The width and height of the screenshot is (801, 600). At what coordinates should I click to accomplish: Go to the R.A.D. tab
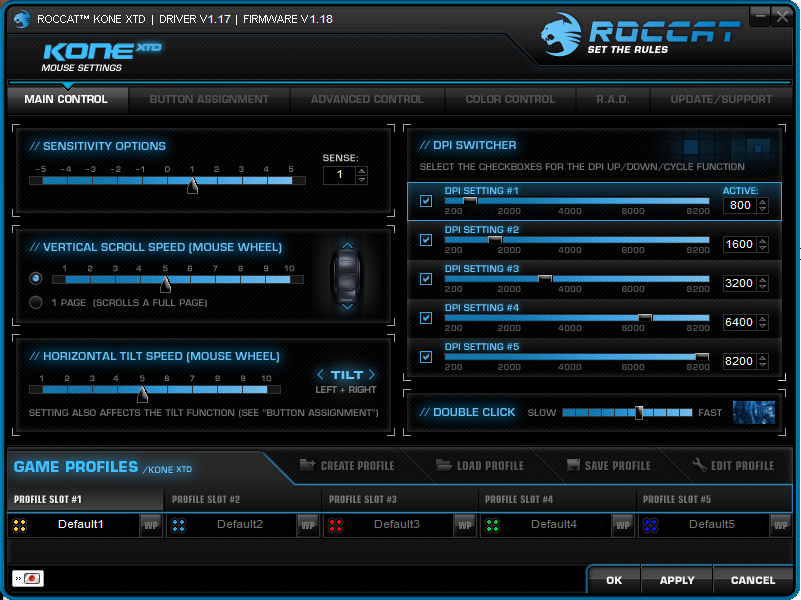pos(612,100)
